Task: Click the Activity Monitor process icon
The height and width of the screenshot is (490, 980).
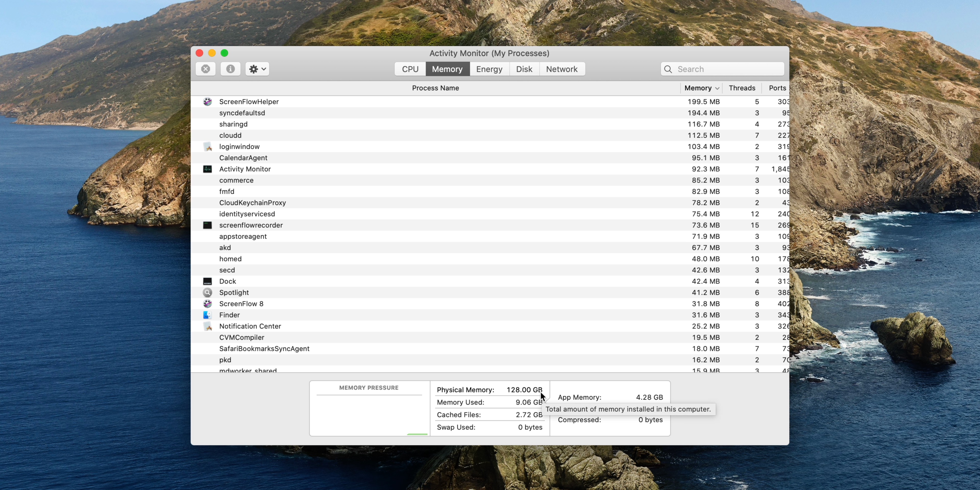Action: (x=207, y=169)
